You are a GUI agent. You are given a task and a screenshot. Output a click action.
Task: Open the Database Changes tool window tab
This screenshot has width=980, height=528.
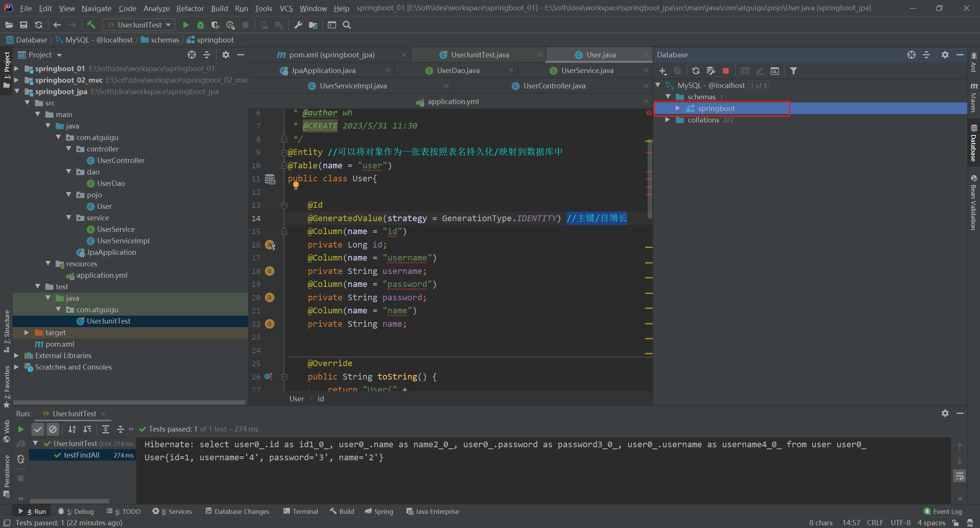point(237,512)
